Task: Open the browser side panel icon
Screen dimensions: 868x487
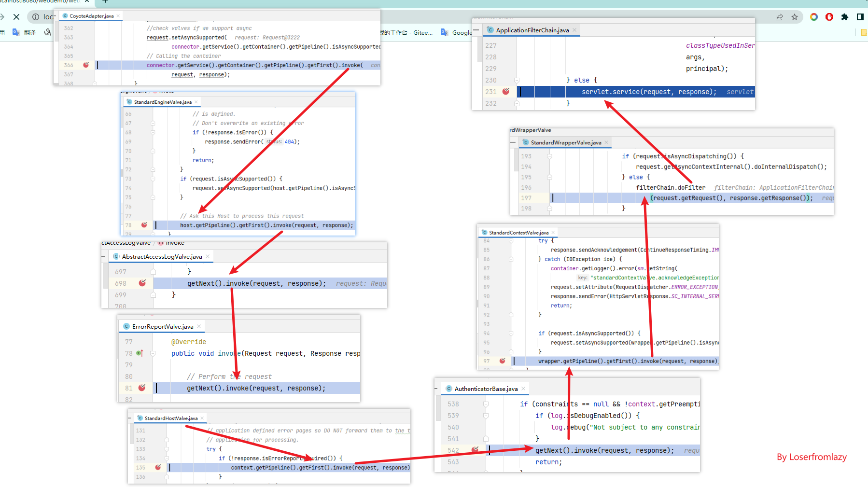Action: (x=860, y=17)
